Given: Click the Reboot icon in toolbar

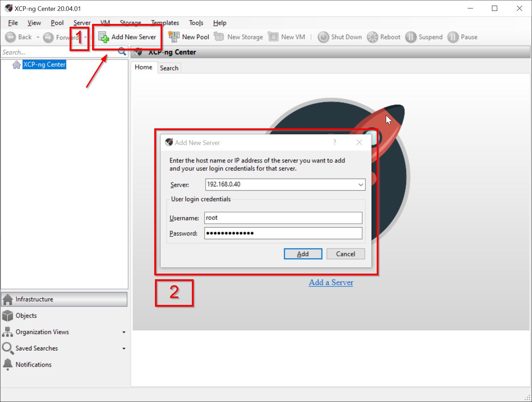Looking at the screenshot, I should point(372,37).
